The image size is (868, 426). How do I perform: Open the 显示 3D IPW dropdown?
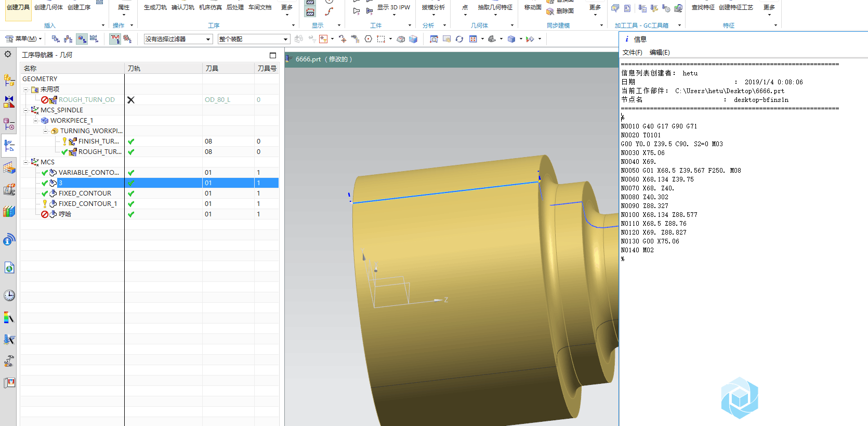click(393, 10)
